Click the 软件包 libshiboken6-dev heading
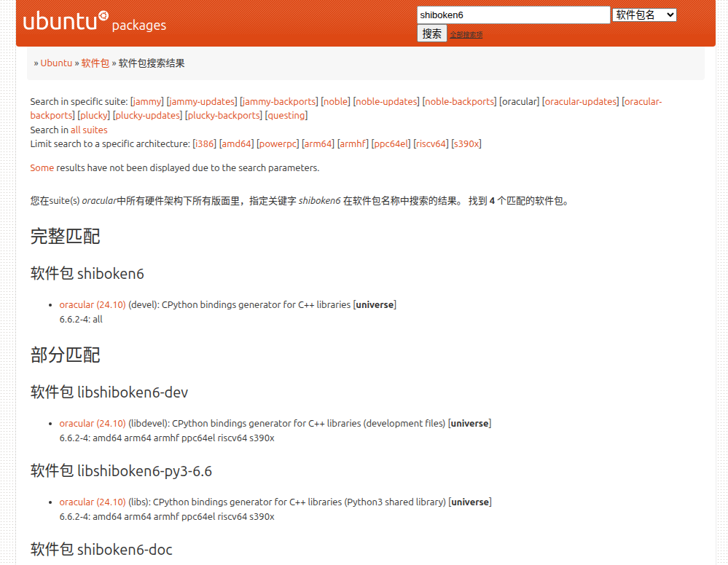 point(109,392)
